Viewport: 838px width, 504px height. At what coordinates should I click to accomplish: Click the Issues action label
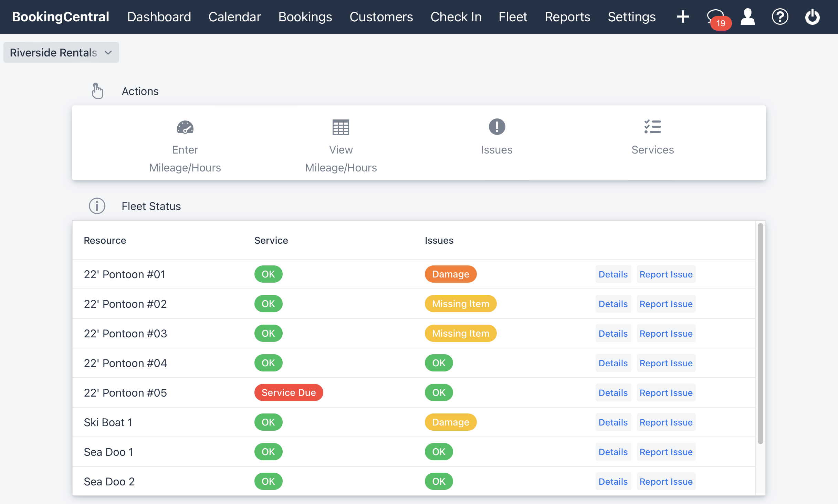click(x=497, y=150)
